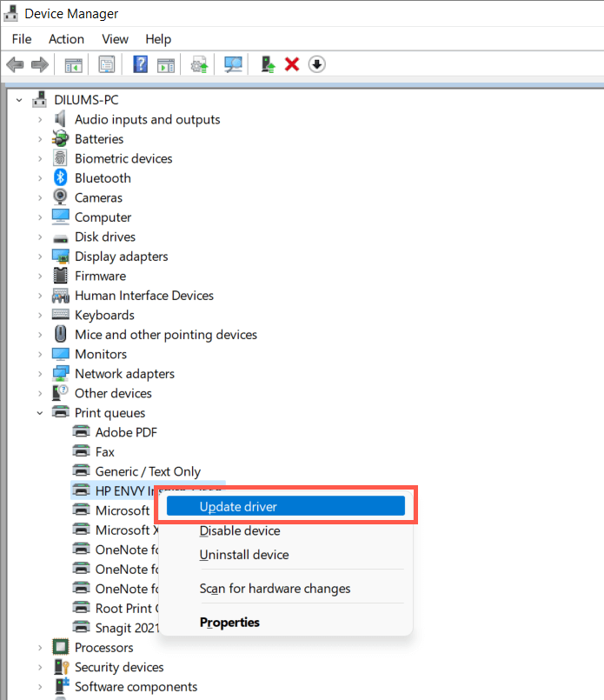Expand the Computer category

(x=40, y=217)
